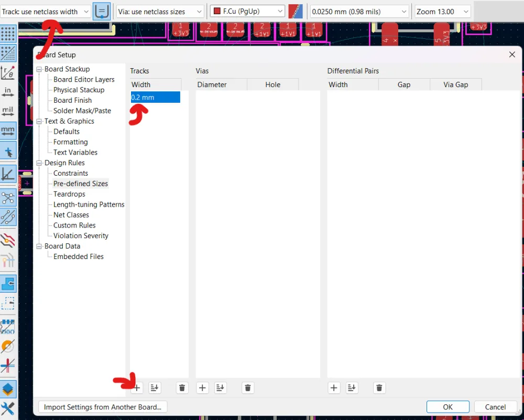This screenshot has height=420, width=524.
Task: Open the 'Via: use netclass sizes' dropdown
Action: point(159,11)
